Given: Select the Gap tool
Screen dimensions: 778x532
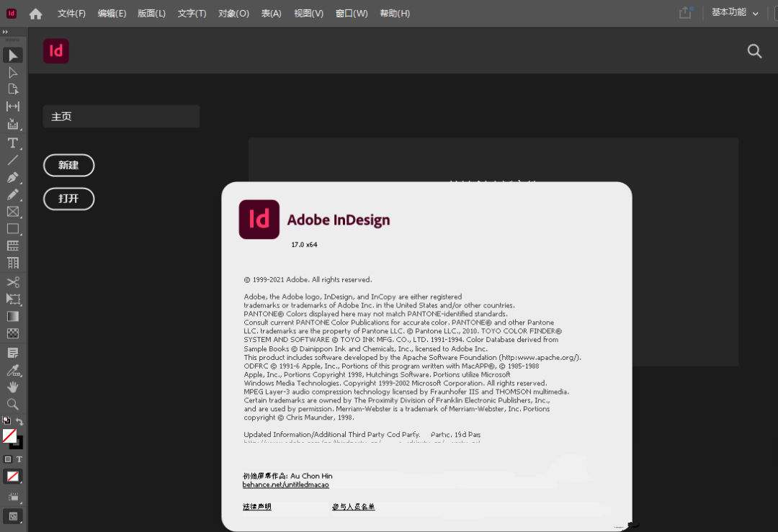Looking at the screenshot, I should [13, 106].
